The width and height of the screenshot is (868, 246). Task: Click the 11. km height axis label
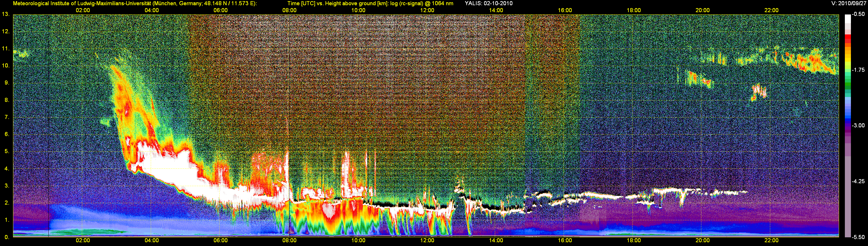5,49
